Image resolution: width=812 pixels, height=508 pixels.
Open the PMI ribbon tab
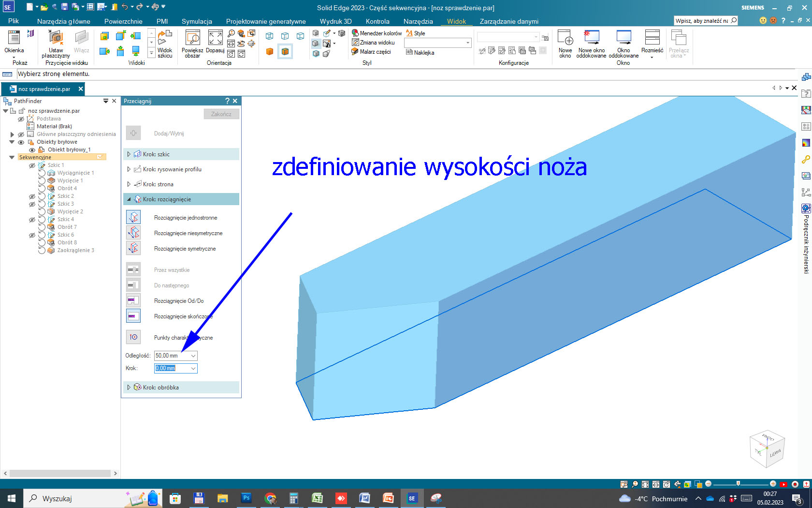pos(162,21)
